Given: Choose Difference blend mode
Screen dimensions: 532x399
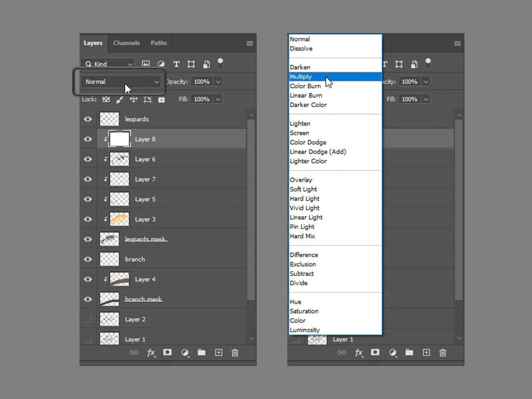Looking at the screenshot, I should (x=335, y=255).
